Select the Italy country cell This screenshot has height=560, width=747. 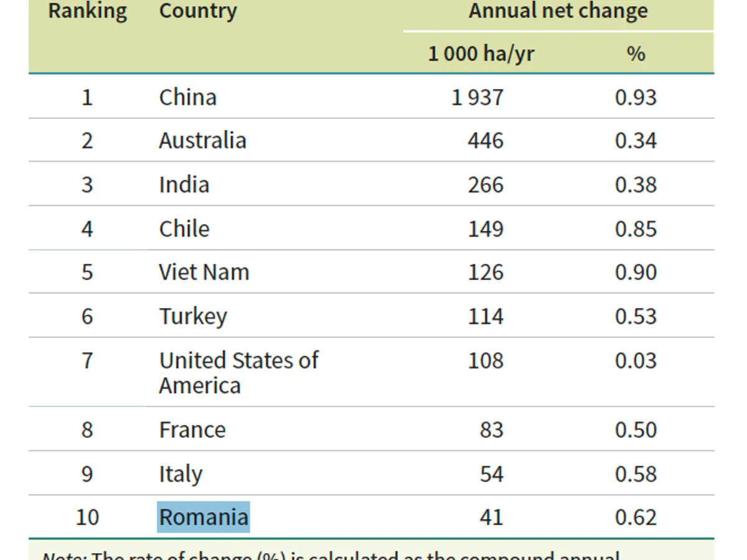click(x=181, y=474)
